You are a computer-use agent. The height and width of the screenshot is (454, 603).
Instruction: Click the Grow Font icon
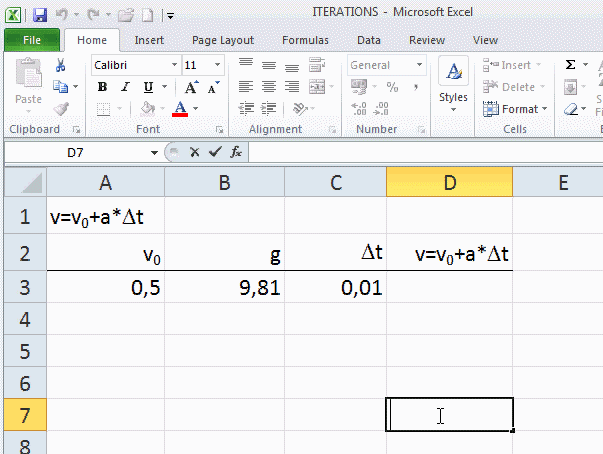[191, 87]
